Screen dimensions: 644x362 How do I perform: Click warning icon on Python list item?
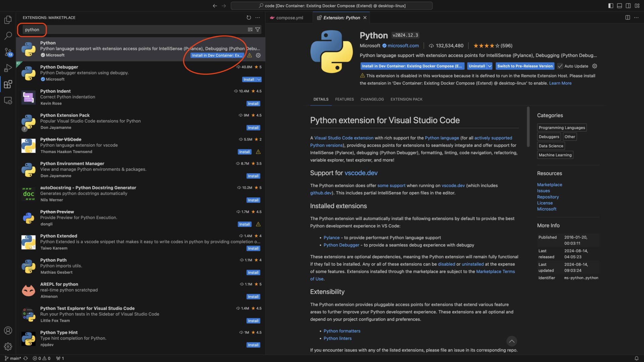click(x=250, y=55)
